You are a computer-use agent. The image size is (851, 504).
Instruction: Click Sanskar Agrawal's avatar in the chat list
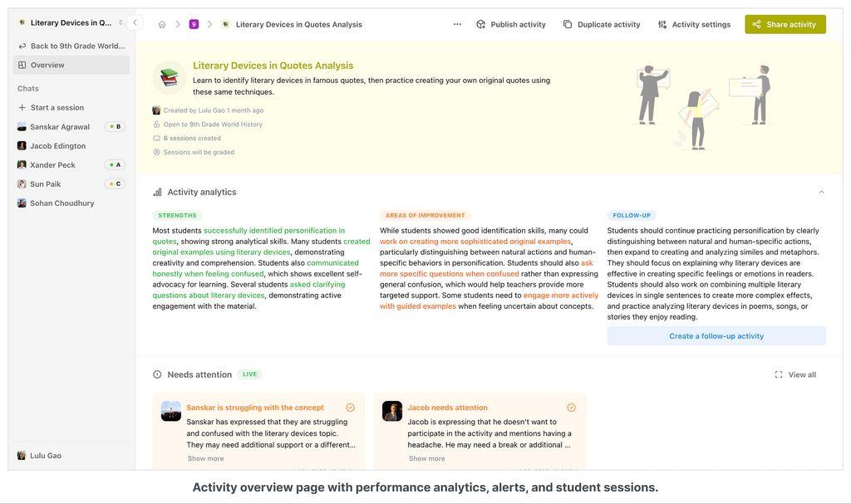point(22,127)
